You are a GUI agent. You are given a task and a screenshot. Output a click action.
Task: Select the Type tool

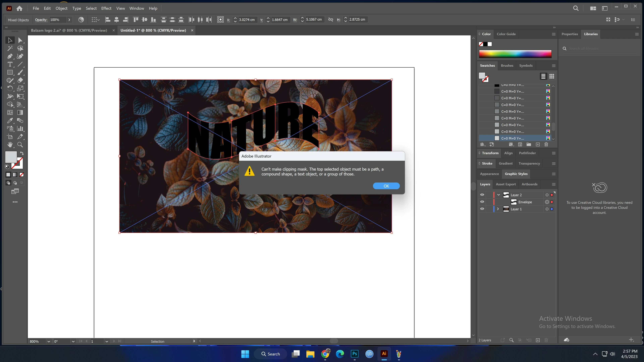tap(10, 65)
